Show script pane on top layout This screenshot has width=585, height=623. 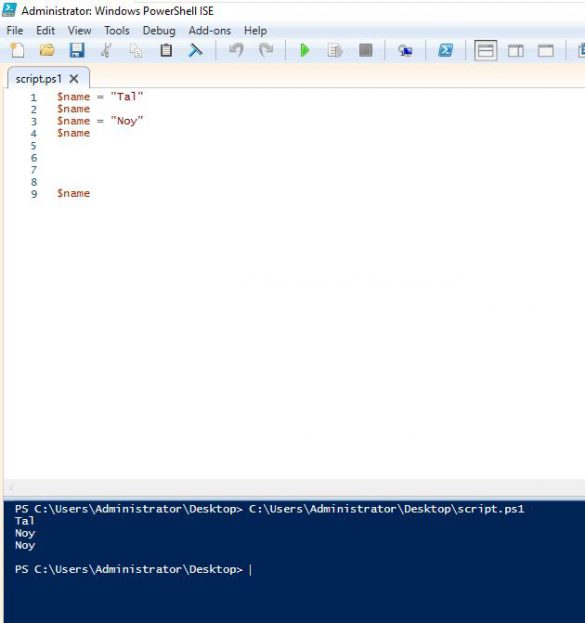(485, 50)
